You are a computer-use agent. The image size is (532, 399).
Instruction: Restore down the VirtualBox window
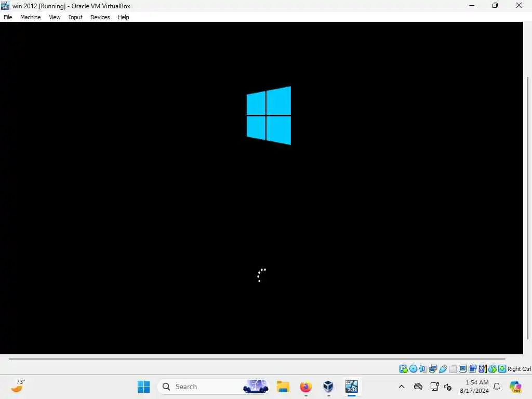tap(495, 5)
